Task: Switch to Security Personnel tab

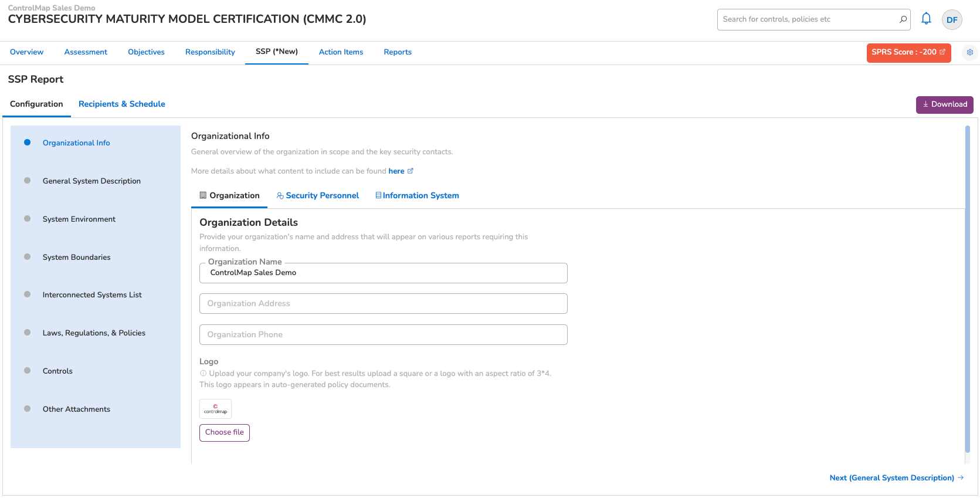Action: pos(317,195)
